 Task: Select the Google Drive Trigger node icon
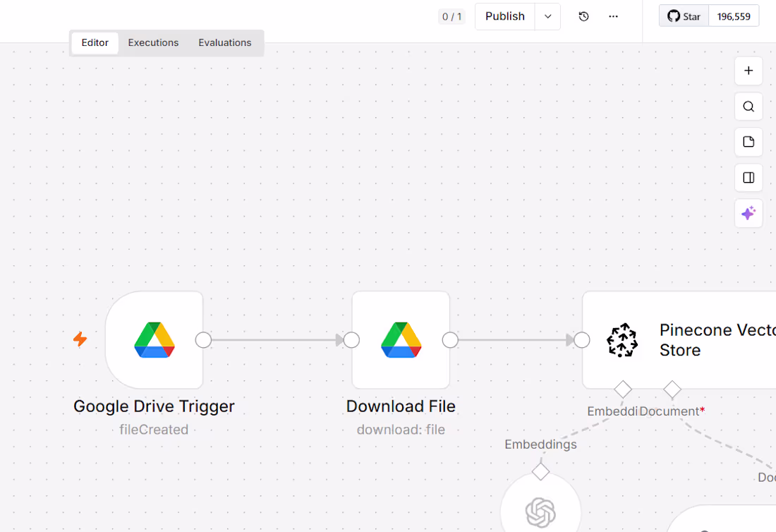[x=154, y=340]
